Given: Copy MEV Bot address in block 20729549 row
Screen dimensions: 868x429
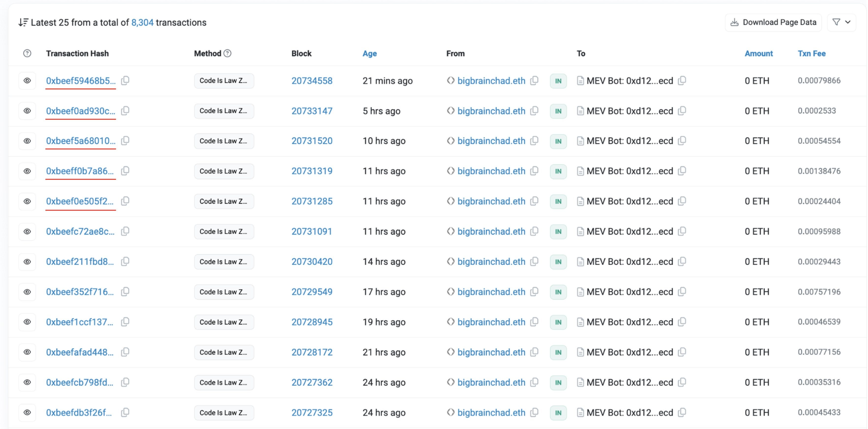Looking at the screenshot, I should click(x=682, y=292).
